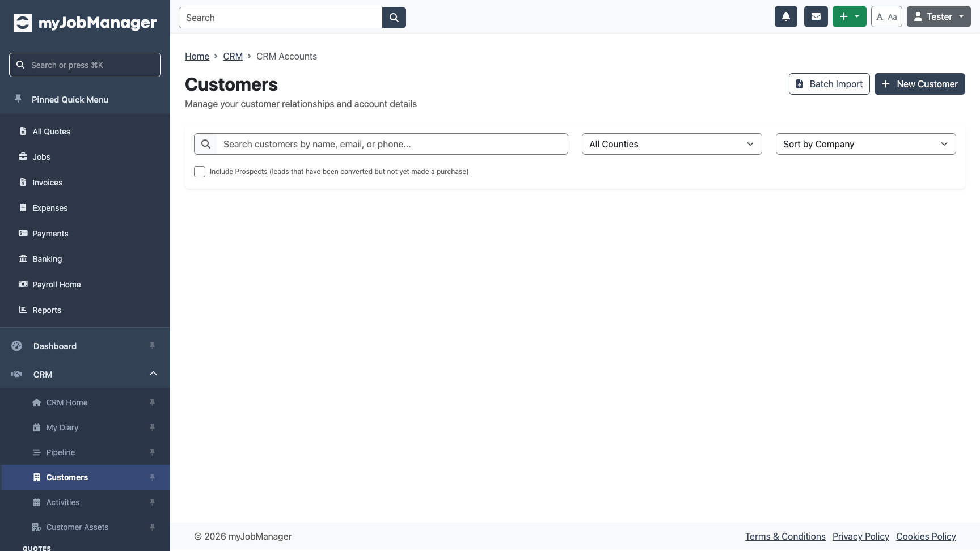The width and height of the screenshot is (980, 551).
Task: Focus the customer search field
Action: (x=392, y=144)
